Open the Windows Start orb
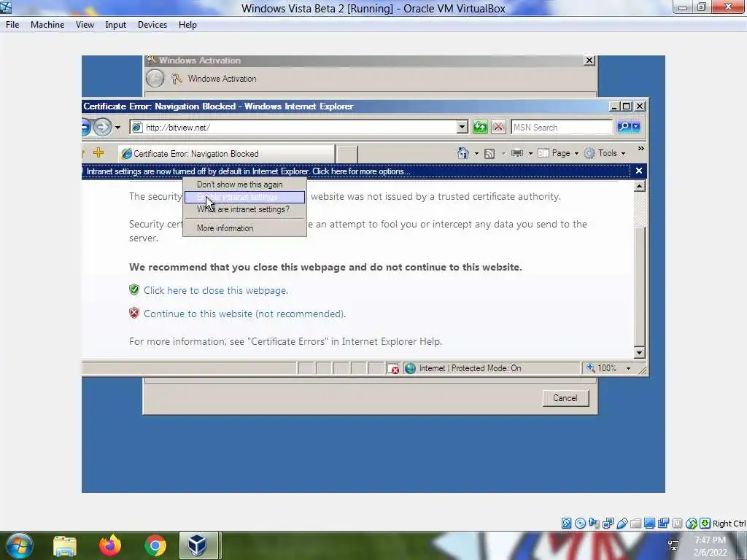 (20, 545)
